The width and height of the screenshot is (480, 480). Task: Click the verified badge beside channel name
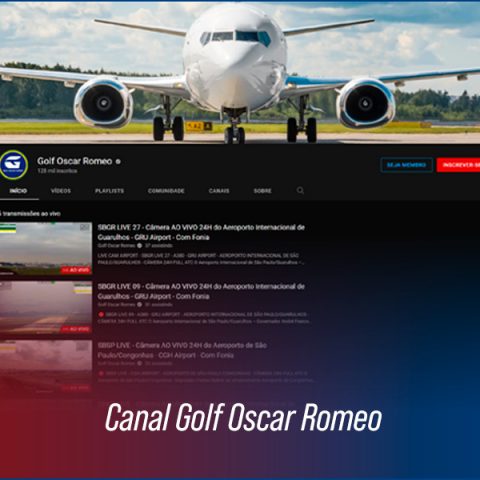tap(118, 162)
